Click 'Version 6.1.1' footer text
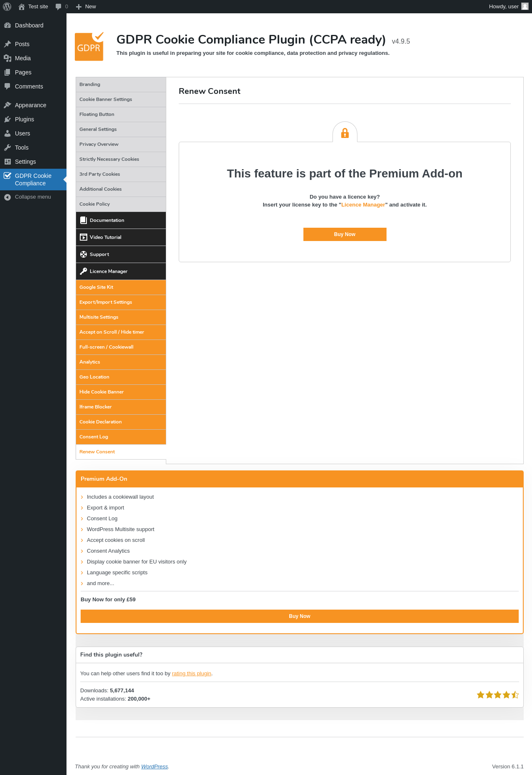Screen dimensions: 532x775 click(508, 767)
